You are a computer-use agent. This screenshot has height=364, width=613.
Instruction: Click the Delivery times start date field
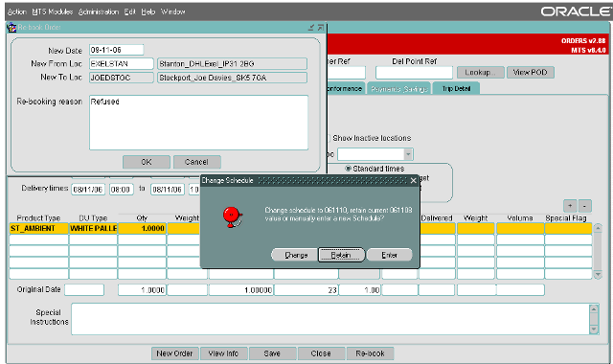[x=88, y=190]
